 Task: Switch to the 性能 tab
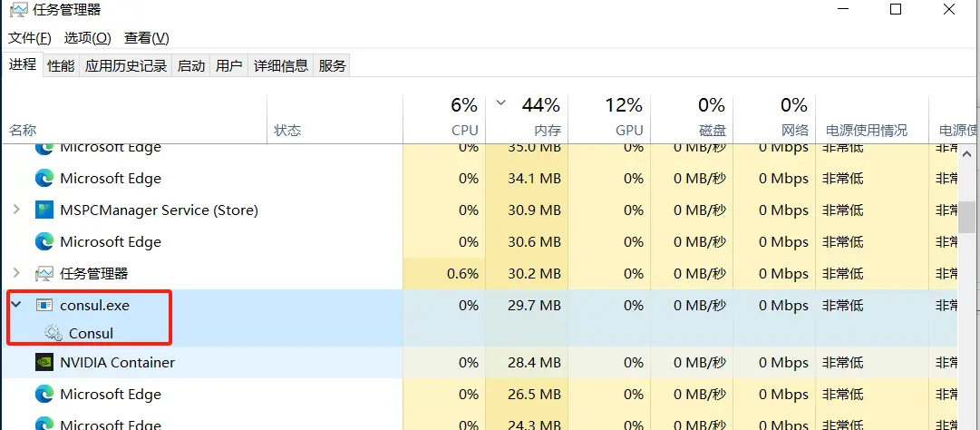[61, 66]
